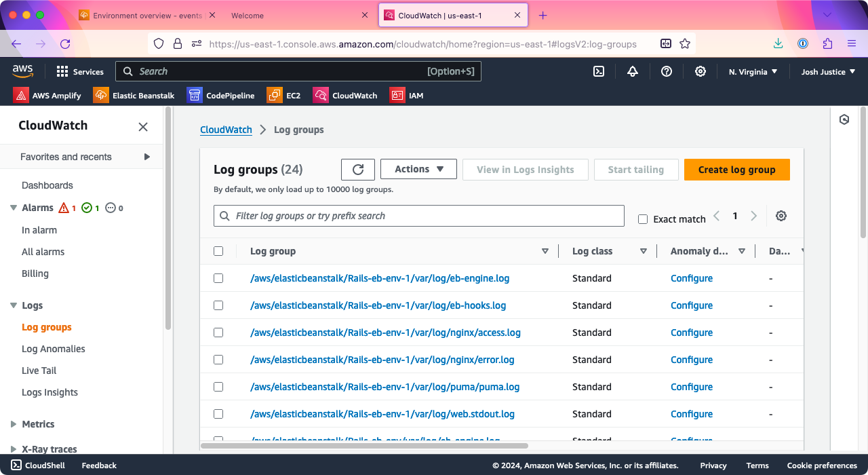Sort by Log group column
Screen dimensions: 868x475
[545, 251]
